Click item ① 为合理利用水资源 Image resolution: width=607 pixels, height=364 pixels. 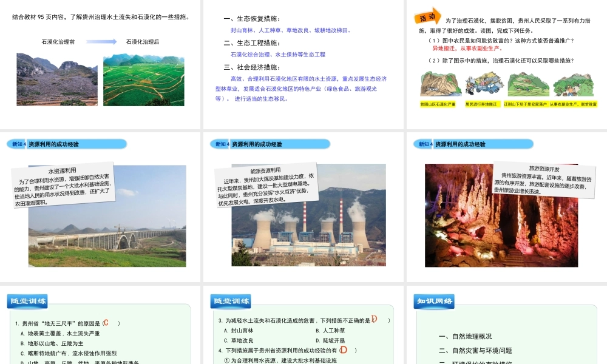coord(281,360)
